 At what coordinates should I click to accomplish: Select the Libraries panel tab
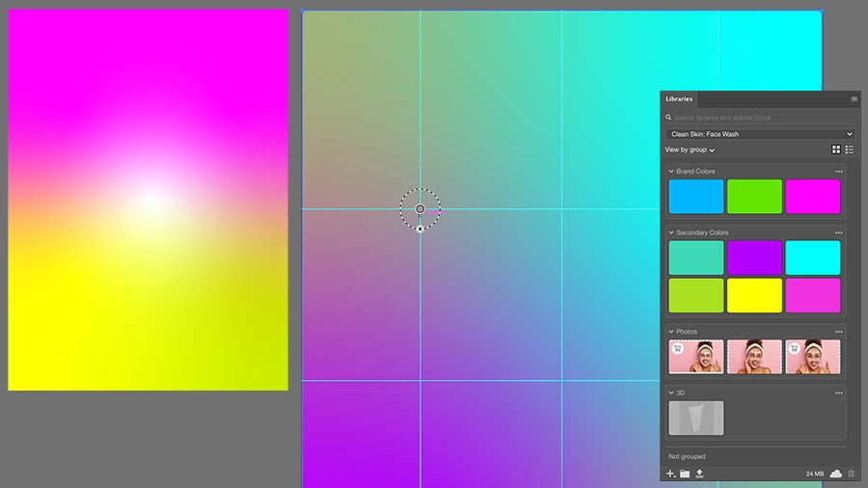click(679, 99)
